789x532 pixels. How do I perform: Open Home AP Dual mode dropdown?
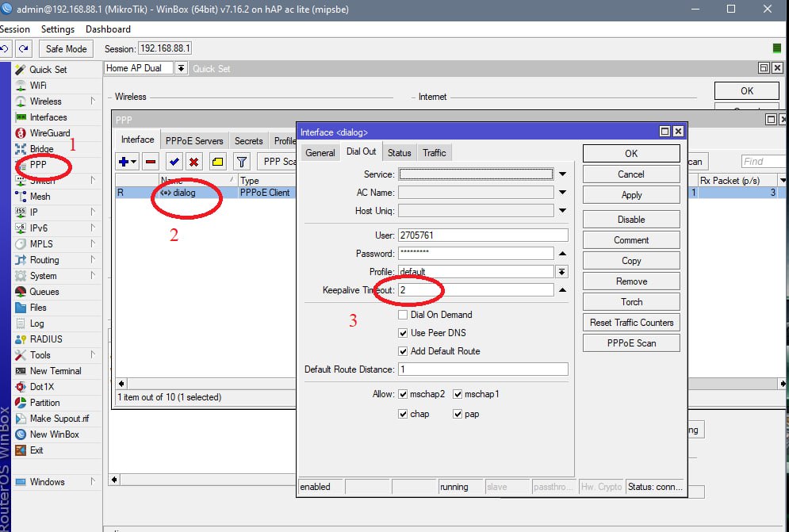(181, 68)
